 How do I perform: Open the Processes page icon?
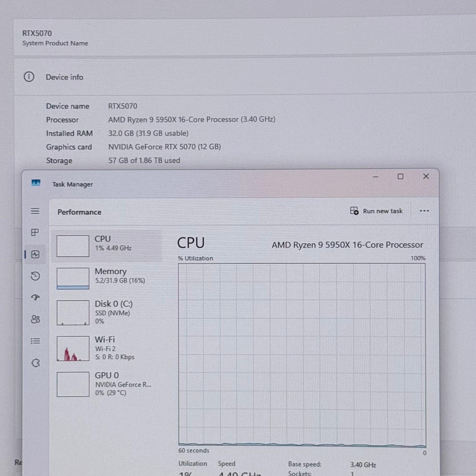point(35,232)
